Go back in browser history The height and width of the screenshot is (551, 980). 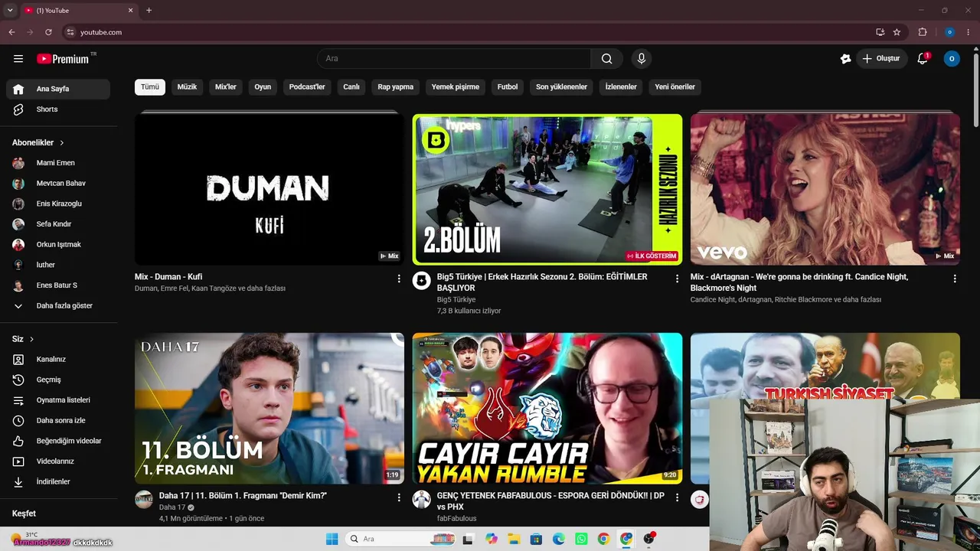(11, 32)
